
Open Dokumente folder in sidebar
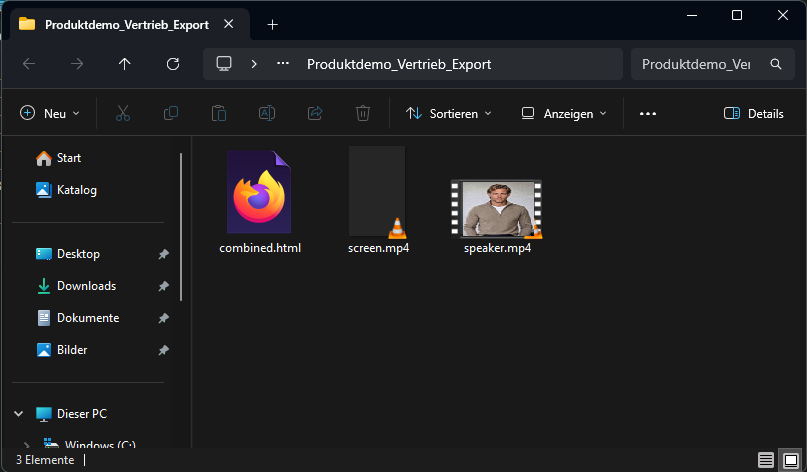point(78,318)
